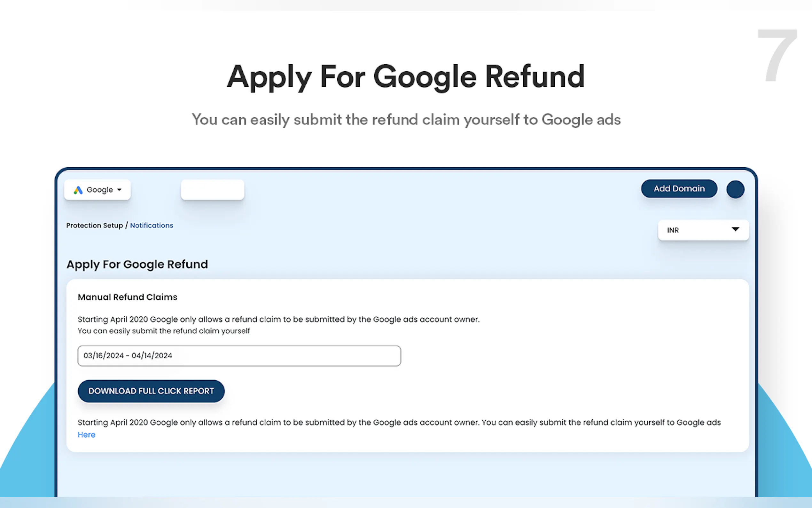The image size is (812, 508).
Task: Click the blank white box beside Google selector
Action: [x=213, y=190]
